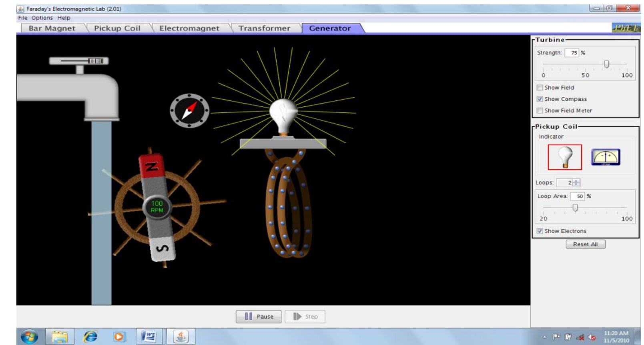
Task: Click the glowing light bulb above the coil
Action: click(283, 116)
